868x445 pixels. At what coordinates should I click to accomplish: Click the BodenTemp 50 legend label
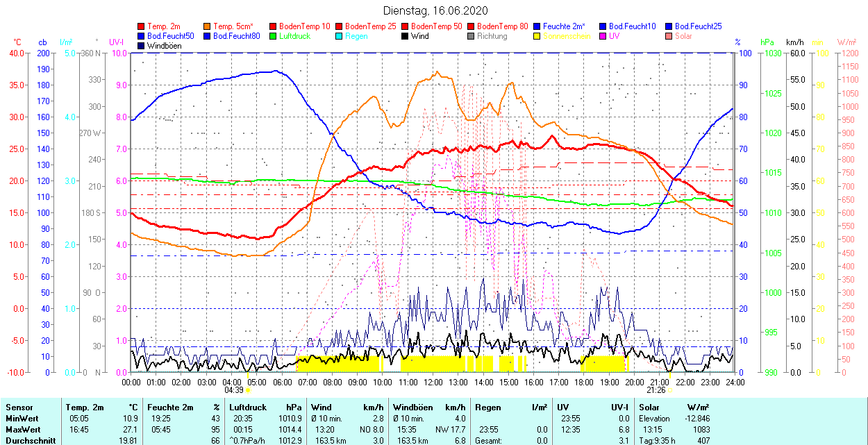click(436, 26)
